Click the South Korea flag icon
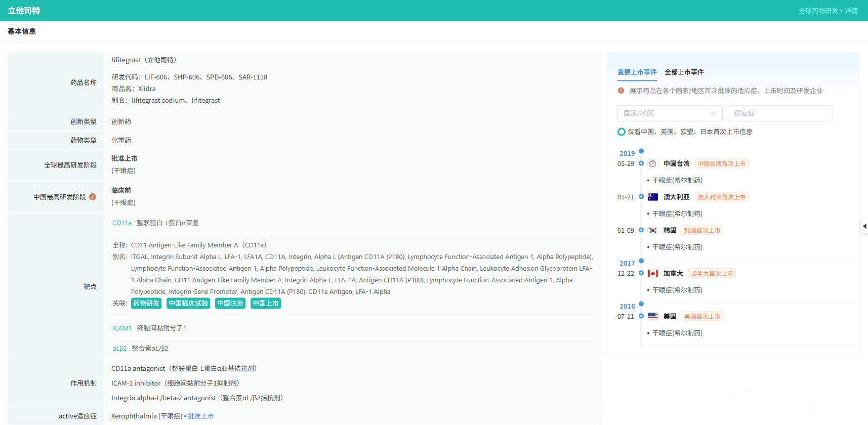 (x=653, y=230)
